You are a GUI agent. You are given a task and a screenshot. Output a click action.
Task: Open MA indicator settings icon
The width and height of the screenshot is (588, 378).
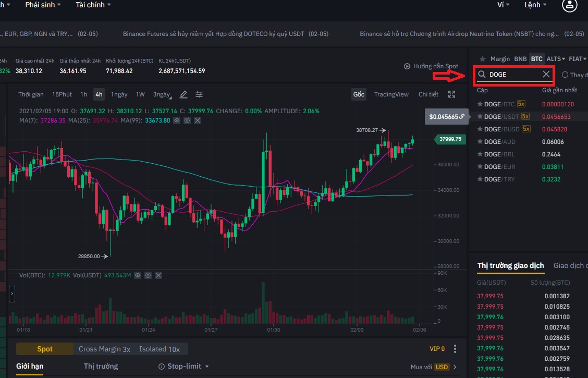pyautogui.click(x=187, y=120)
